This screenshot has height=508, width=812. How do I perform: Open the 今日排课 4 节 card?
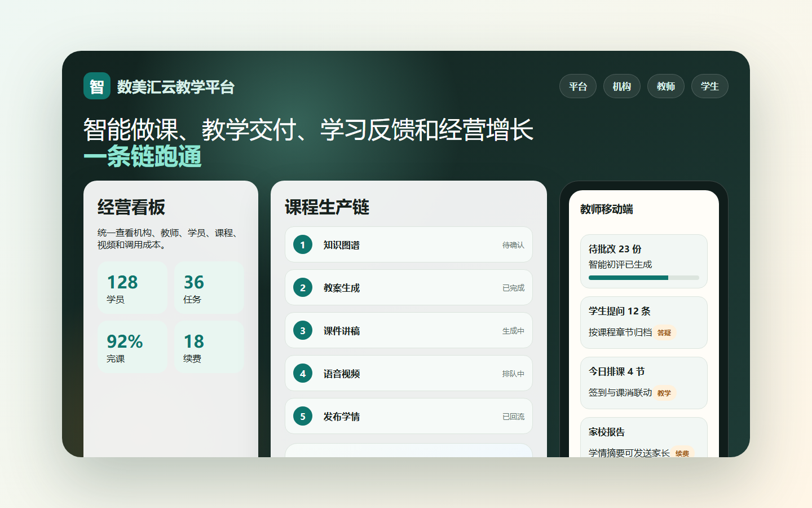pyautogui.click(x=644, y=383)
